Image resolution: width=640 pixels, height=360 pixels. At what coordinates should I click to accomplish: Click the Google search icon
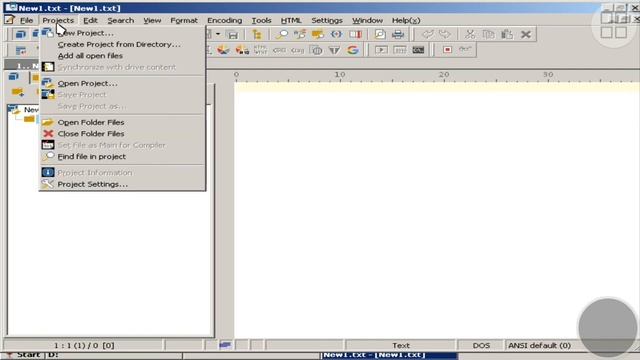353,50
